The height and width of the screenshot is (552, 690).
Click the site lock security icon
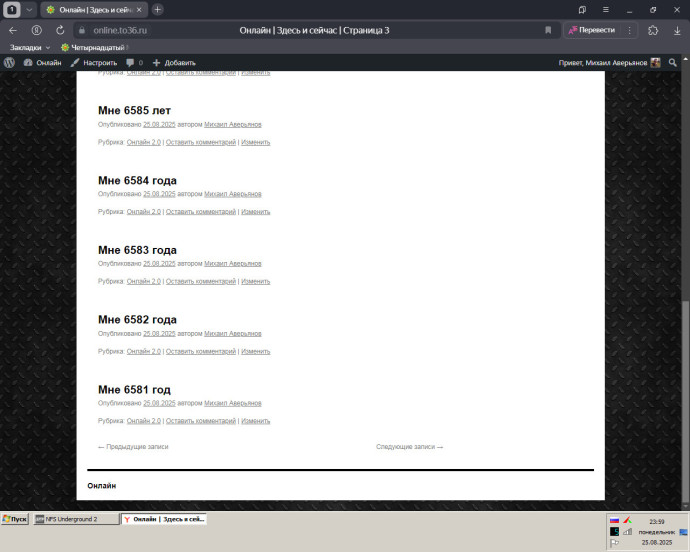click(x=81, y=30)
